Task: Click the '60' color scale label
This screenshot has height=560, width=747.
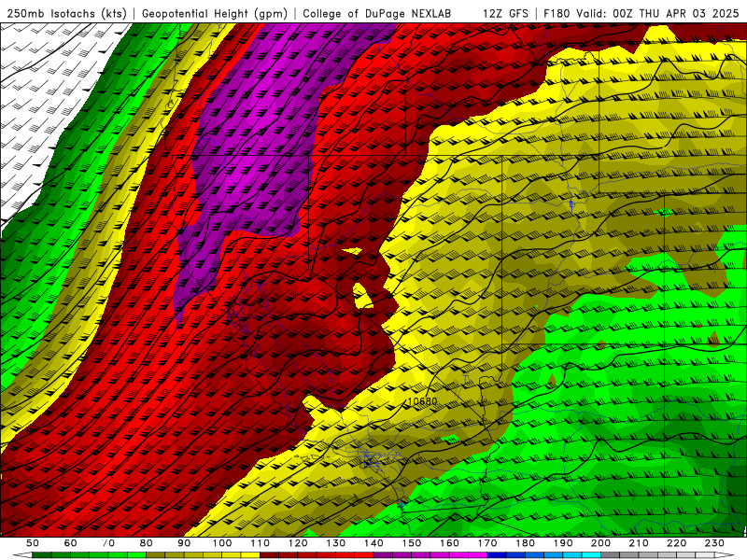Action: pyautogui.click(x=71, y=543)
